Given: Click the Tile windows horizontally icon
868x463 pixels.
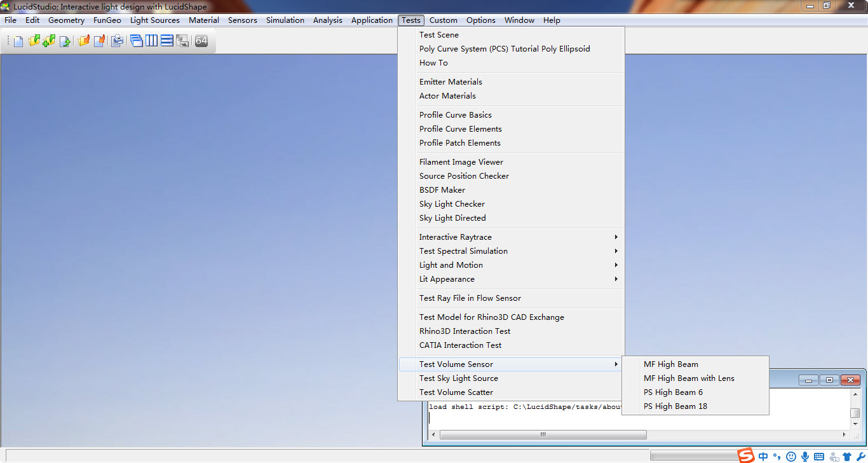Looking at the screenshot, I should click(167, 41).
